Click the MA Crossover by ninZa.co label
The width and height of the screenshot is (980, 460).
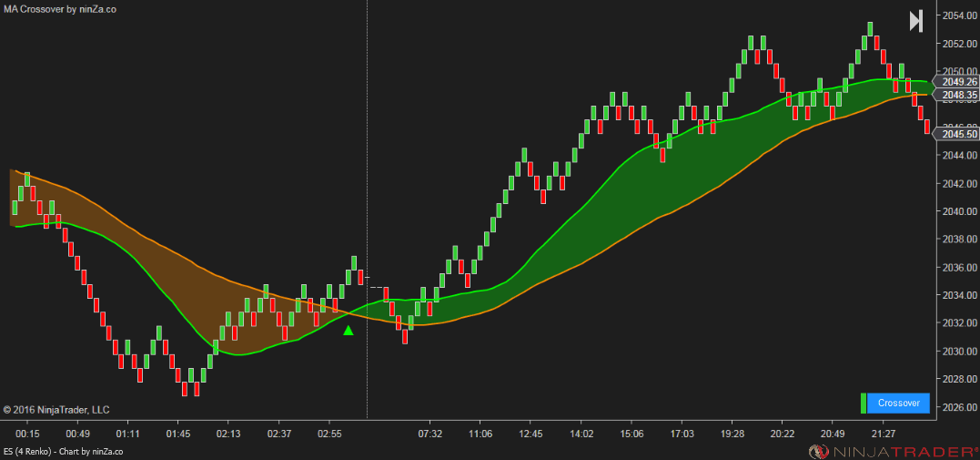(x=60, y=9)
